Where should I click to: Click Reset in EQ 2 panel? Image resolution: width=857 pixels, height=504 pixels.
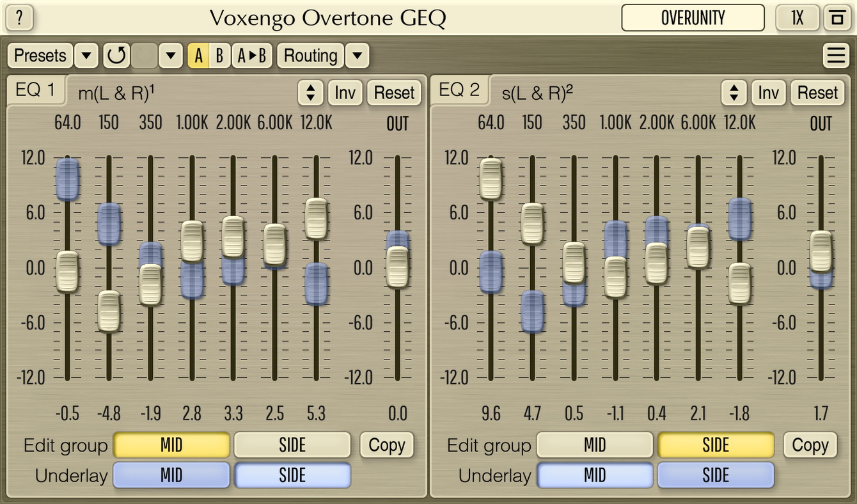(x=817, y=93)
